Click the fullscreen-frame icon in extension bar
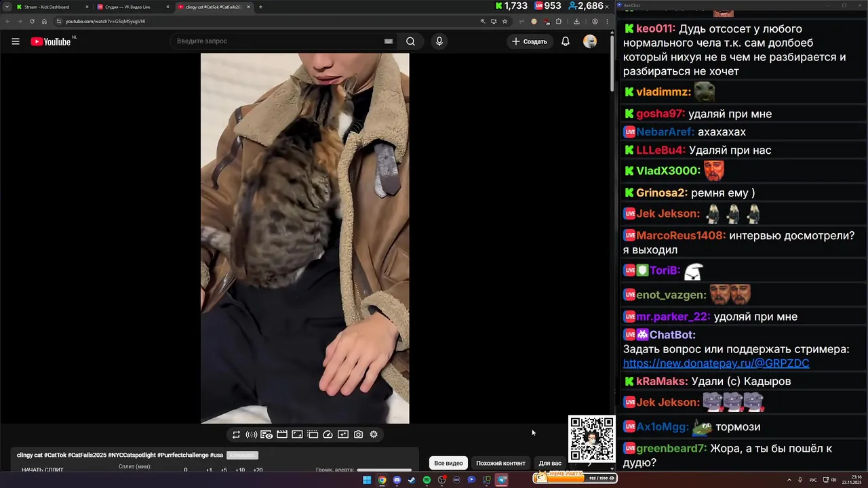 click(x=297, y=434)
